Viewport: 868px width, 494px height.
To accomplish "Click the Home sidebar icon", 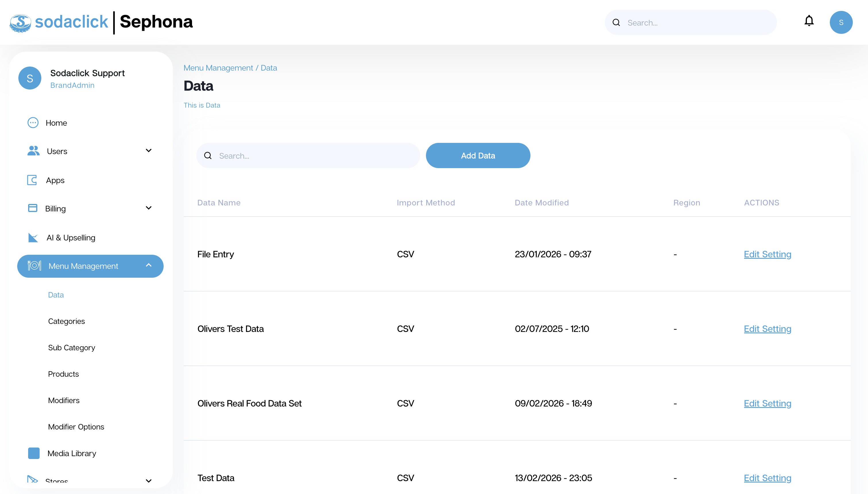I will pos(33,122).
